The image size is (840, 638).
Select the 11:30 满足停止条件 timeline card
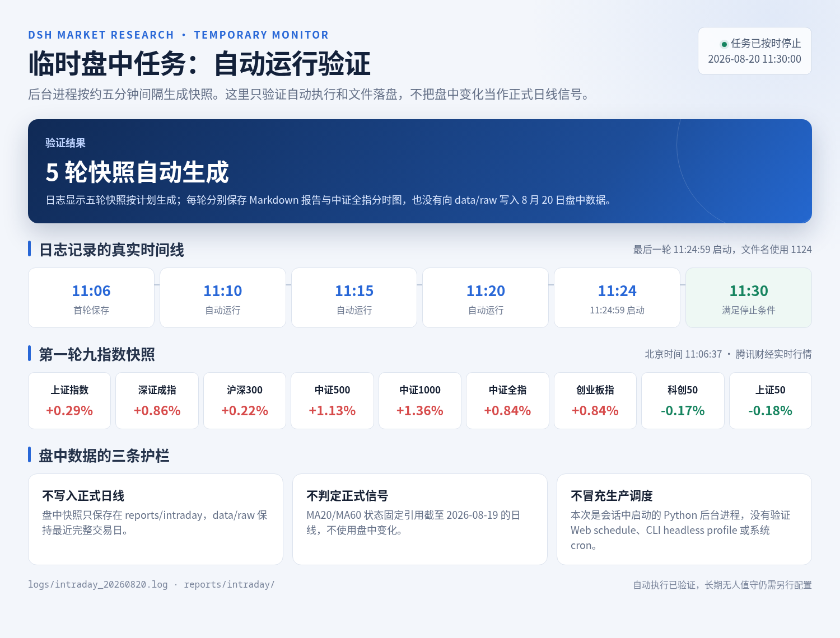pyautogui.click(x=749, y=298)
